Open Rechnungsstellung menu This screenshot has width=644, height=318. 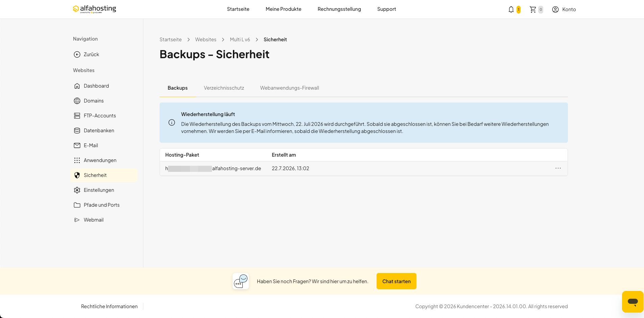339,9
